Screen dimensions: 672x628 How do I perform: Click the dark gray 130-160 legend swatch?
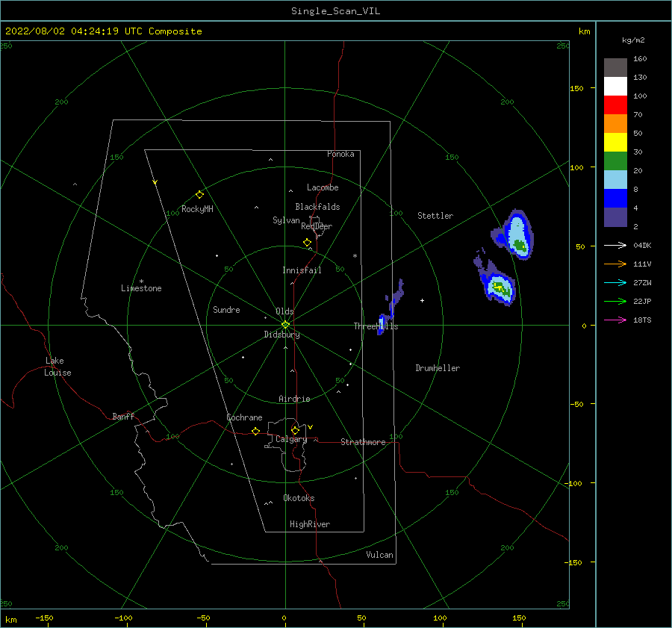coord(615,68)
